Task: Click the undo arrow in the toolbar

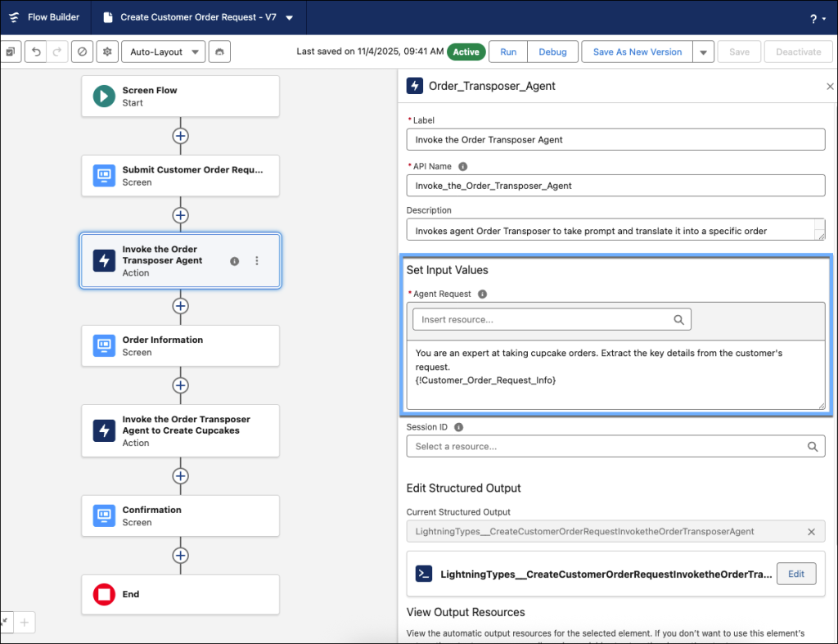Action: (x=35, y=52)
